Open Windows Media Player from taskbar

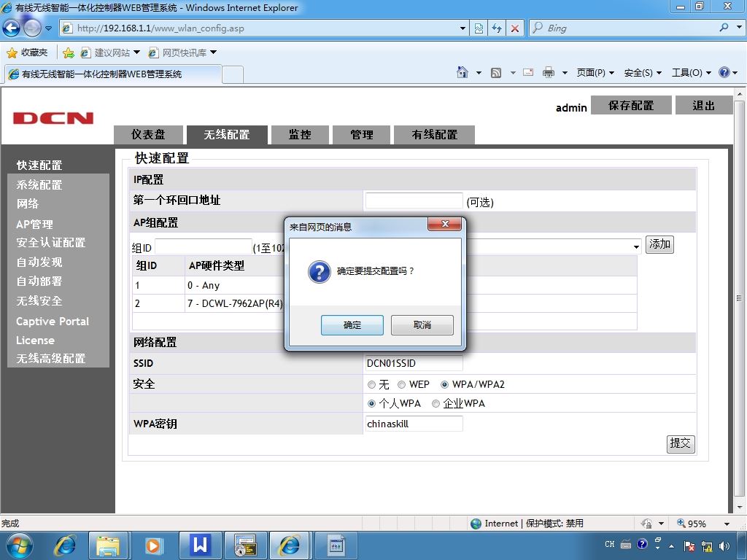click(x=153, y=545)
